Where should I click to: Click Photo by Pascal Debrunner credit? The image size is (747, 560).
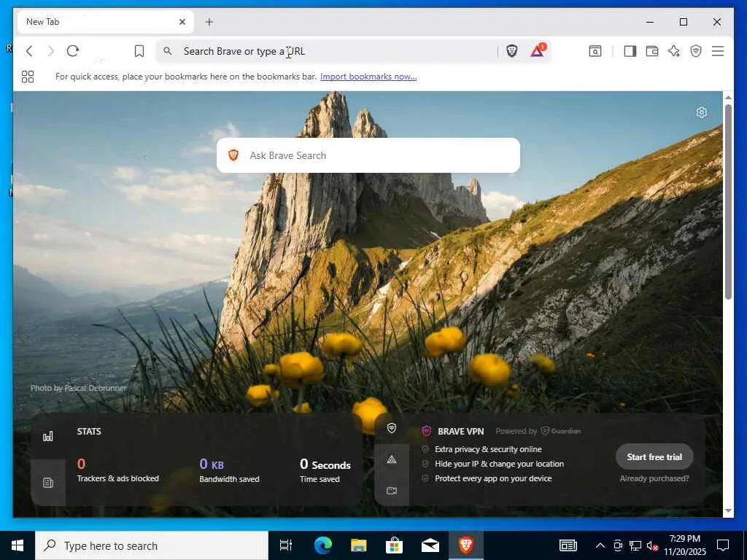79,388
